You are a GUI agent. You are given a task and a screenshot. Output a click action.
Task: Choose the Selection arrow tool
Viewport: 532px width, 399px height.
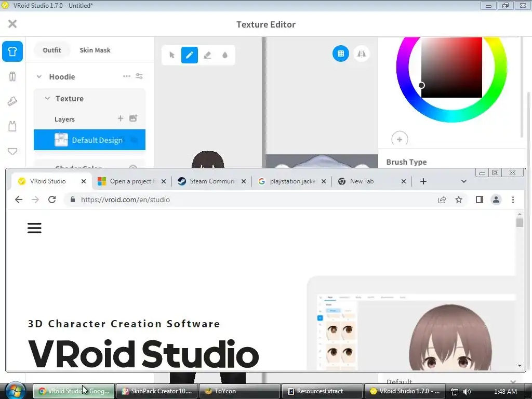click(172, 55)
